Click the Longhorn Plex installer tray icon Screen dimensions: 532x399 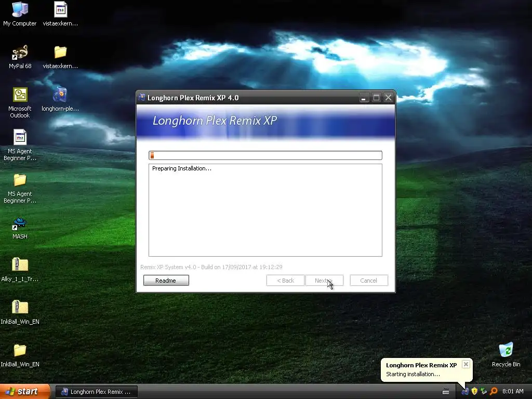coord(465,391)
